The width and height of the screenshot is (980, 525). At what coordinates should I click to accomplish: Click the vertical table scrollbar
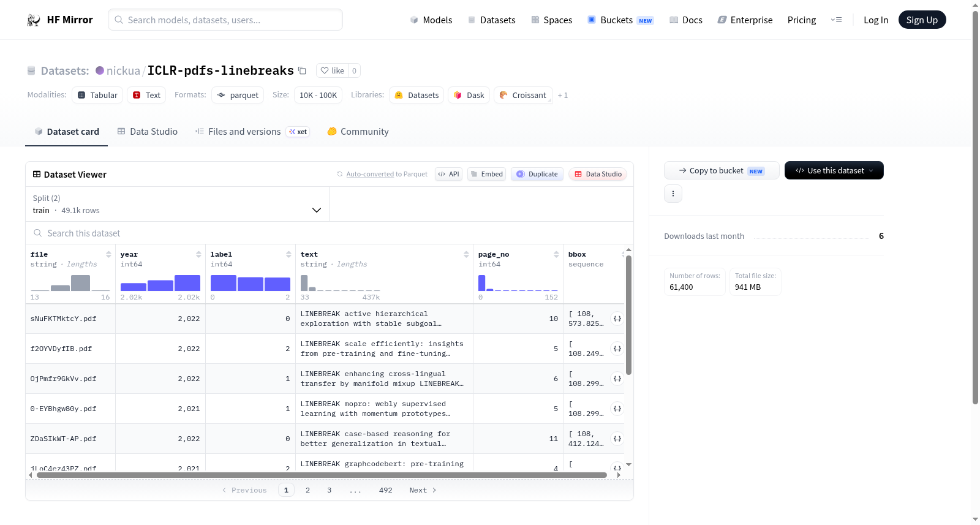pos(628,315)
